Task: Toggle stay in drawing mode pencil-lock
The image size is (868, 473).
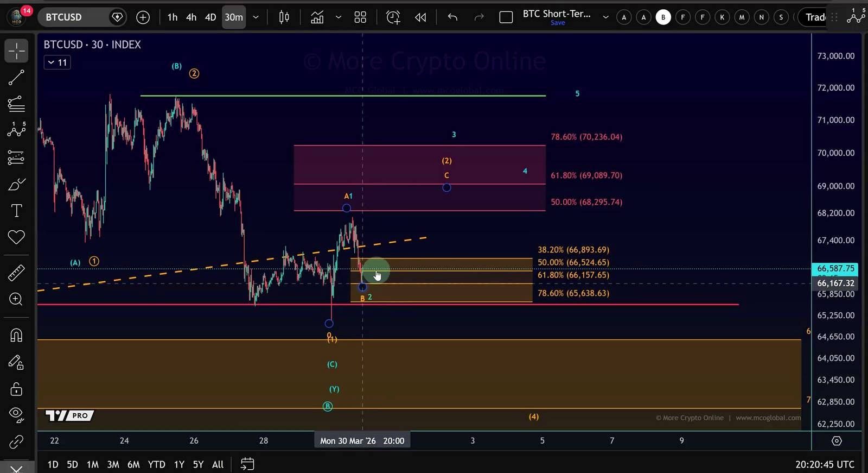Action: coord(16,362)
